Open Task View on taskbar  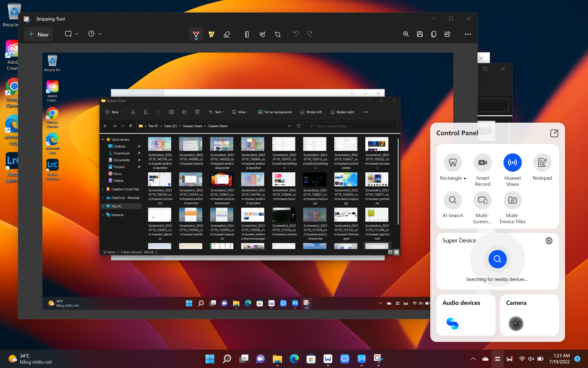pos(243,359)
